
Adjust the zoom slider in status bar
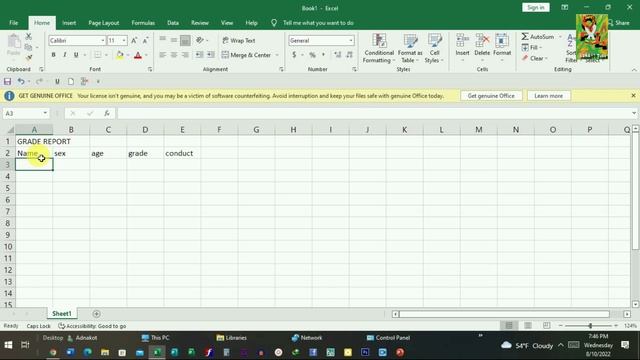590,325
